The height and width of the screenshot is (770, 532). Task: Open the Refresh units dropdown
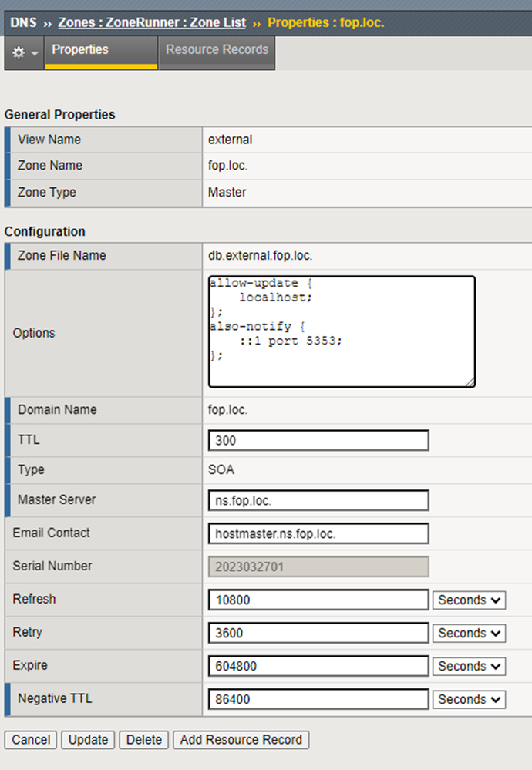[x=469, y=600]
